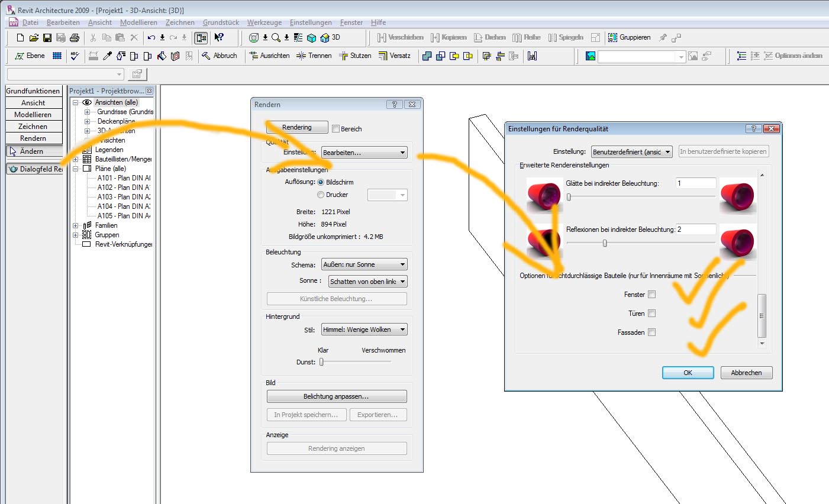Select the Trennen tool
The height and width of the screenshot is (504, 829).
(314, 56)
